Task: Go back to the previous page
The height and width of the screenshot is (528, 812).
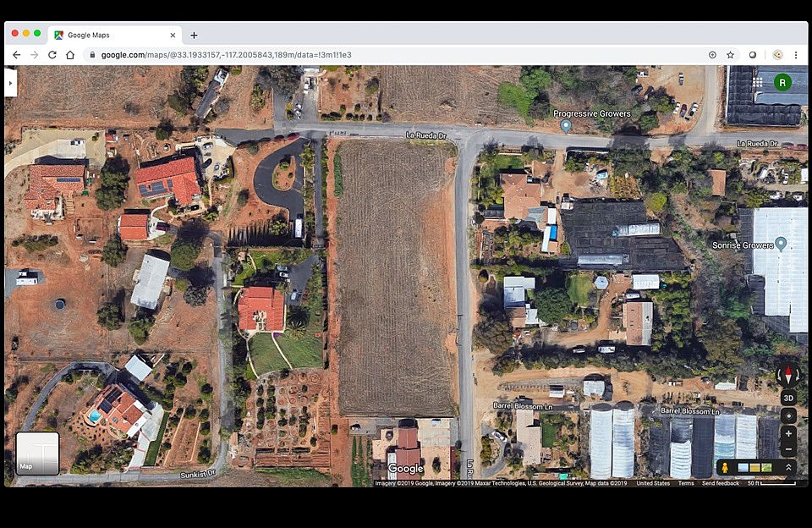Action: click(x=17, y=55)
